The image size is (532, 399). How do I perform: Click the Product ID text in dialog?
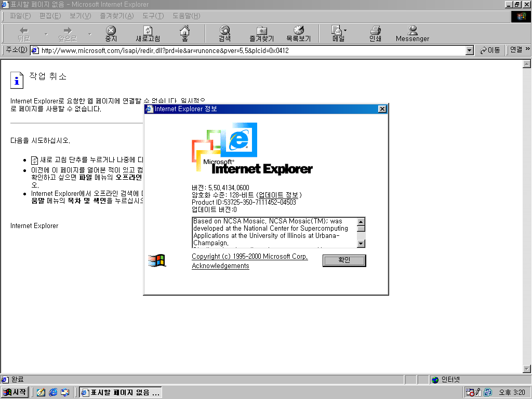[244, 202]
